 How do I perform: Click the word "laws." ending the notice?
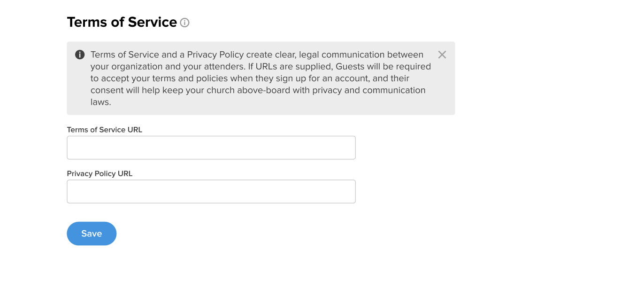pyautogui.click(x=101, y=102)
